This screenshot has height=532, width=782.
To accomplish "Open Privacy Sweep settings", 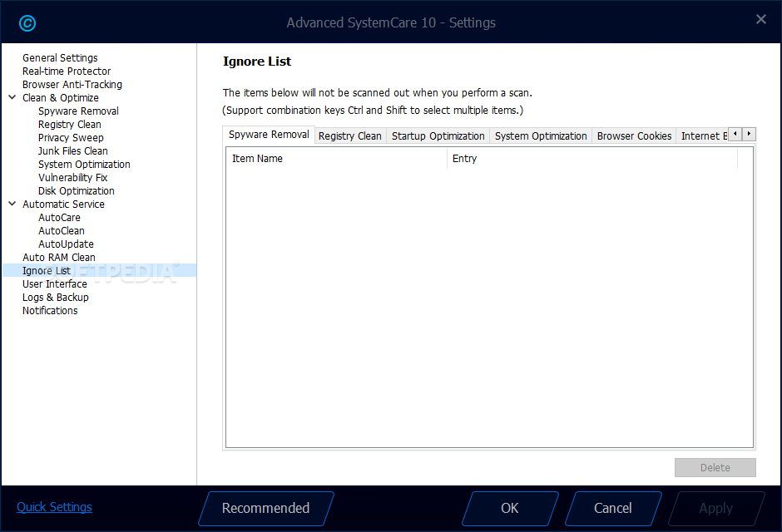I will [x=71, y=137].
